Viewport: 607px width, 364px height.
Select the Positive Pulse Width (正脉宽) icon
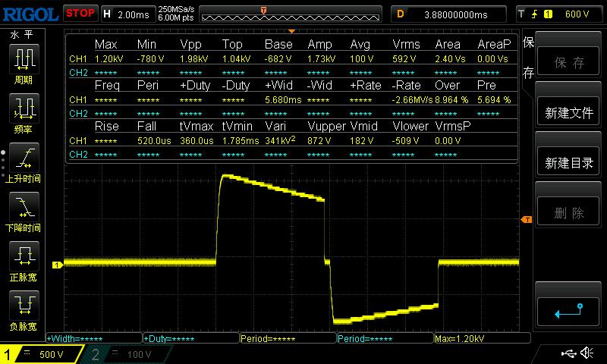[x=24, y=256]
